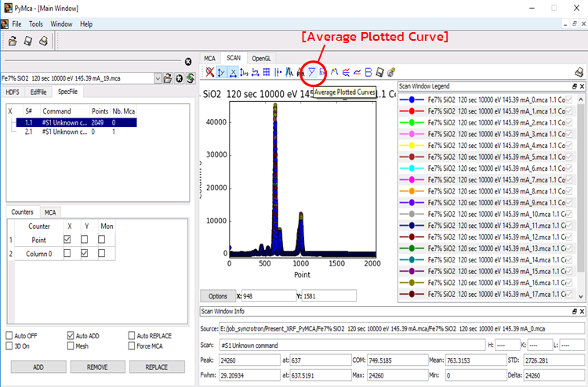Click the blue B toolbar icon
Image resolution: width=588 pixels, height=387 pixels.
[x=368, y=72]
